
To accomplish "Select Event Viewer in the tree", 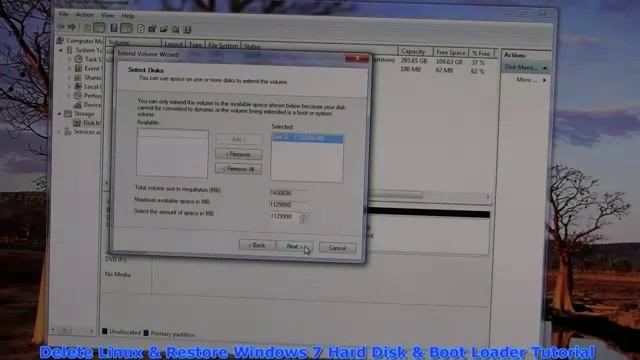I will click(x=89, y=69).
